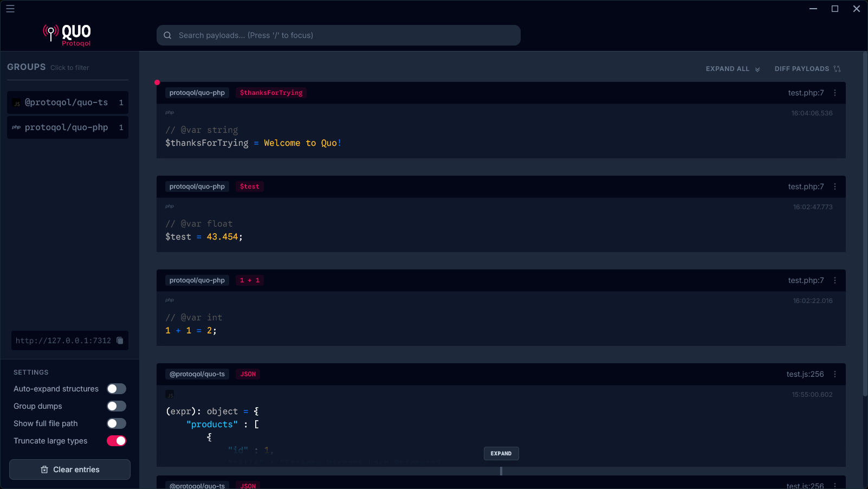Click the "// @var int" comment
This screenshot has height=489, width=868.
(x=193, y=318)
